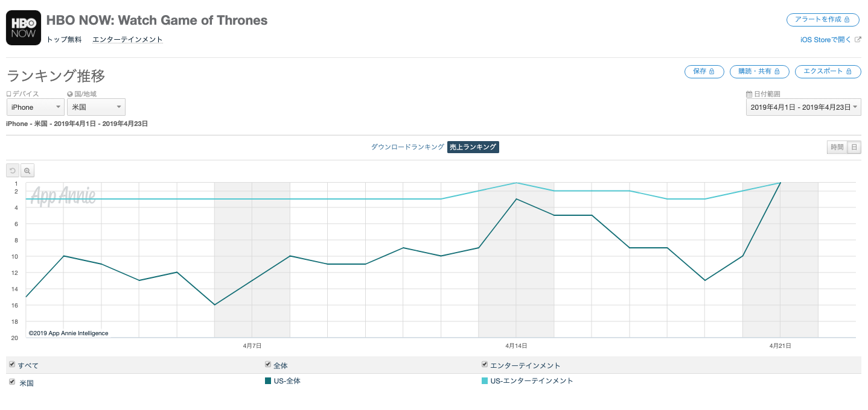Toggle the 全体 checkbox

268,364
